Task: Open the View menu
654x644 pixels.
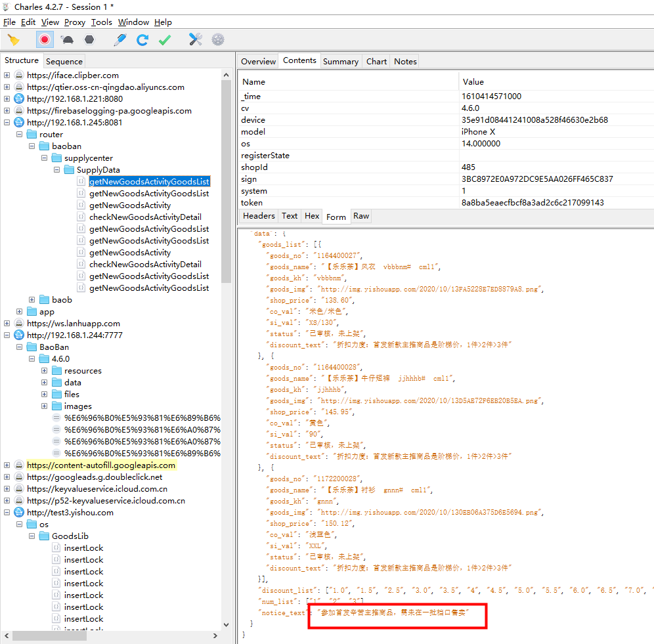Action: coord(50,22)
